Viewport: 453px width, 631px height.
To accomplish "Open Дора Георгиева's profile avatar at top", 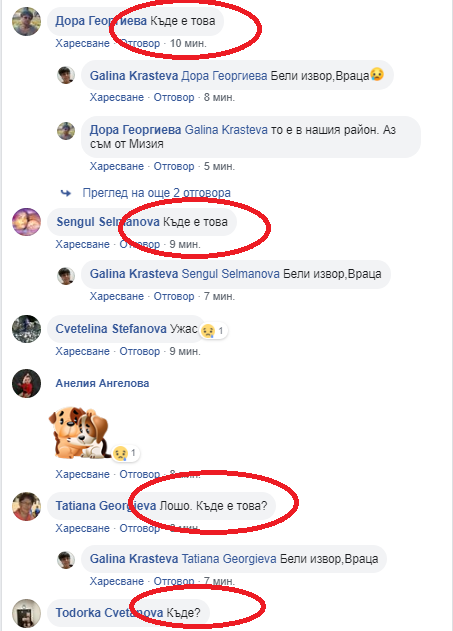I will (27, 22).
